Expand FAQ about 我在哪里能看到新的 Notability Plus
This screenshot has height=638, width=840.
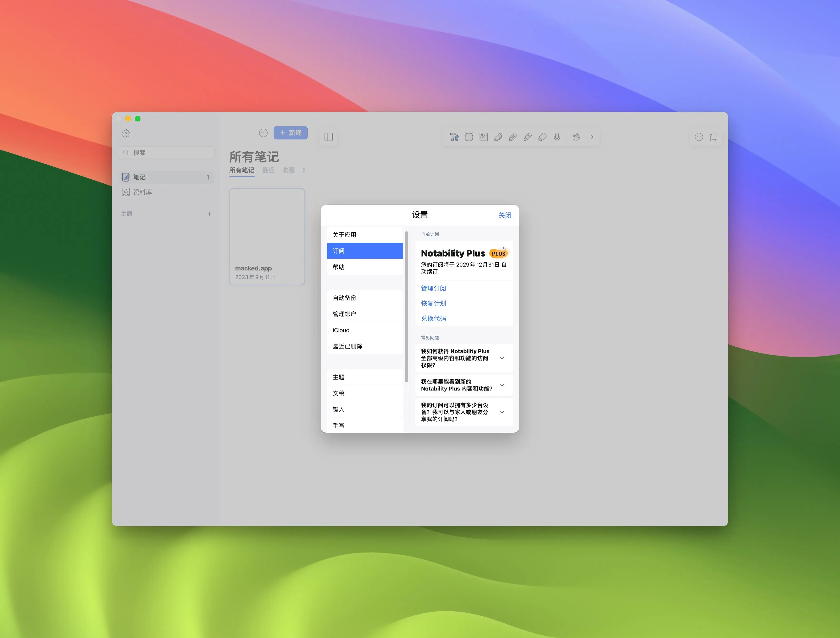464,385
